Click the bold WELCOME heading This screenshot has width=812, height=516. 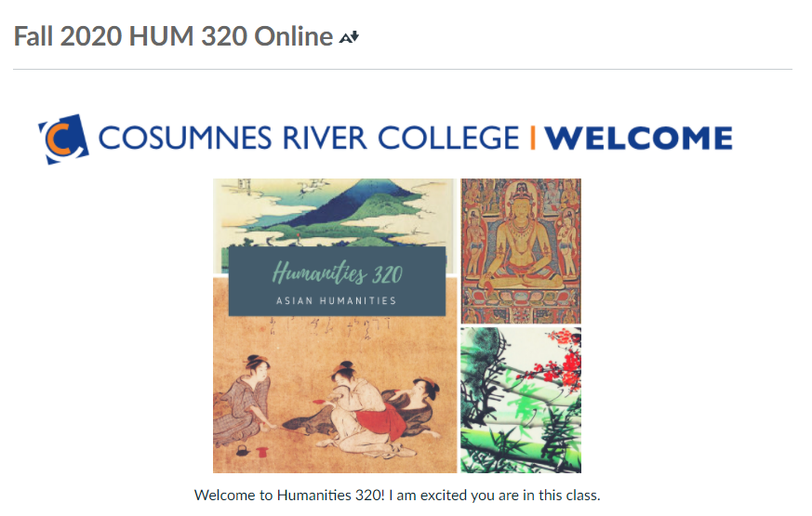coord(638,139)
